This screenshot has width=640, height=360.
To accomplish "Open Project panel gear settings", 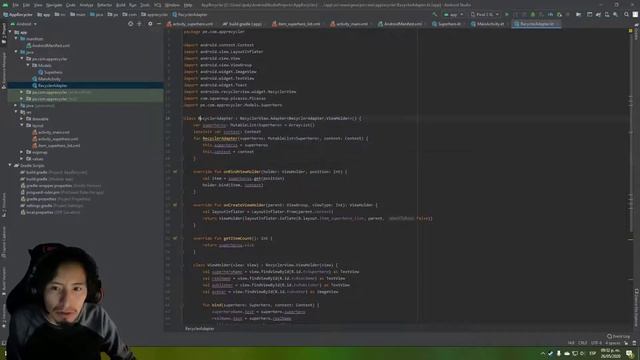I will click(150, 24).
